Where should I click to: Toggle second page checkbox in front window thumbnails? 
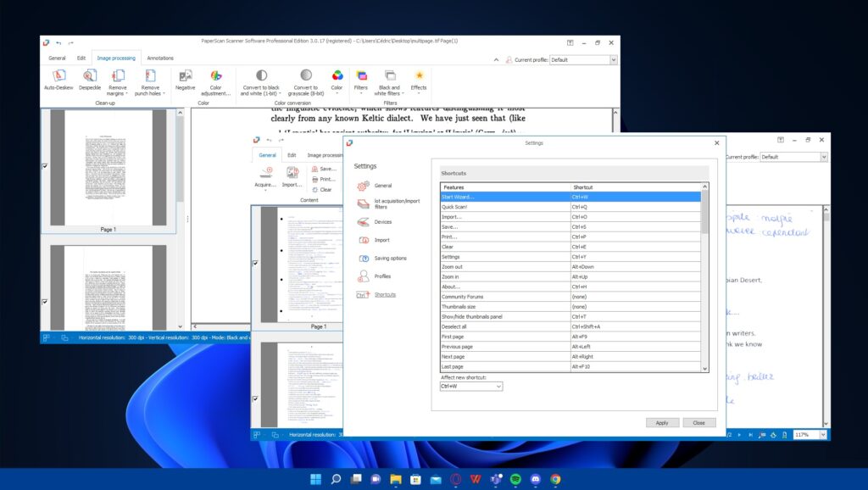[x=255, y=398]
